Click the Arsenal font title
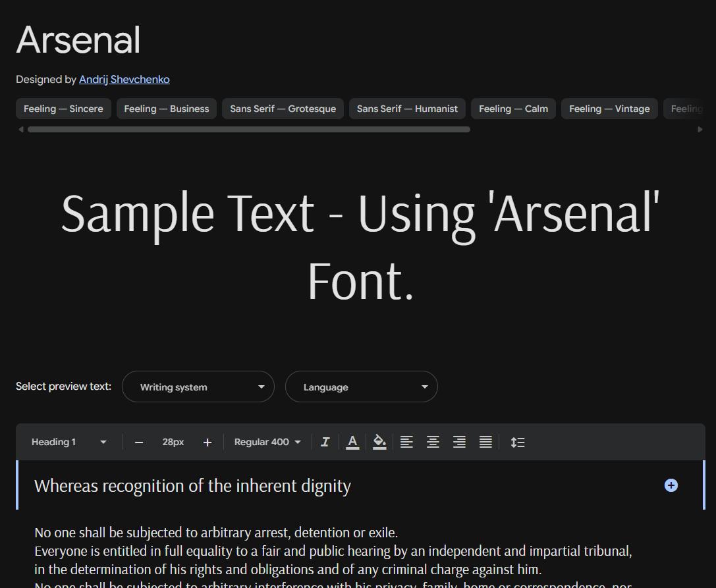Viewport: 716px width, 588px height. point(78,40)
